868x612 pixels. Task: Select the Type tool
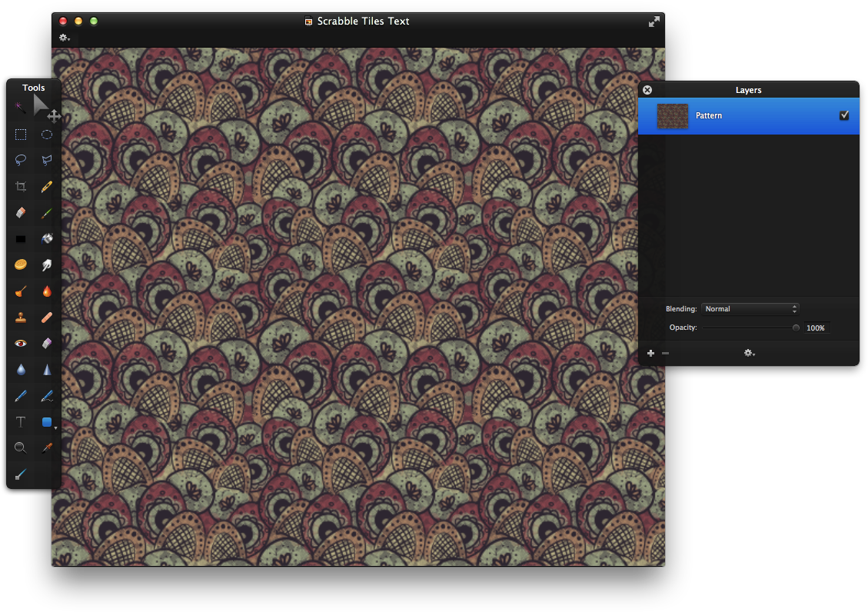(20, 421)
